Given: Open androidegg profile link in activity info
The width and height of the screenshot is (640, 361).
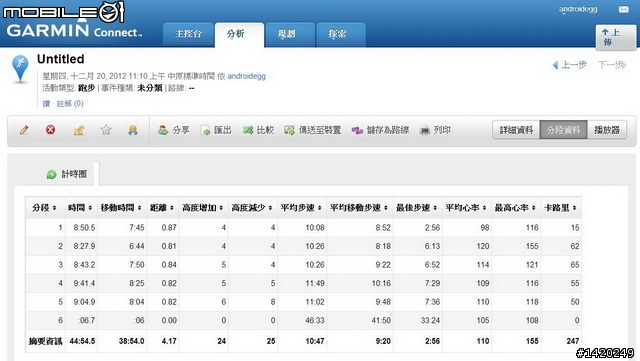Looking at the screenshot, I should (247, 76).
